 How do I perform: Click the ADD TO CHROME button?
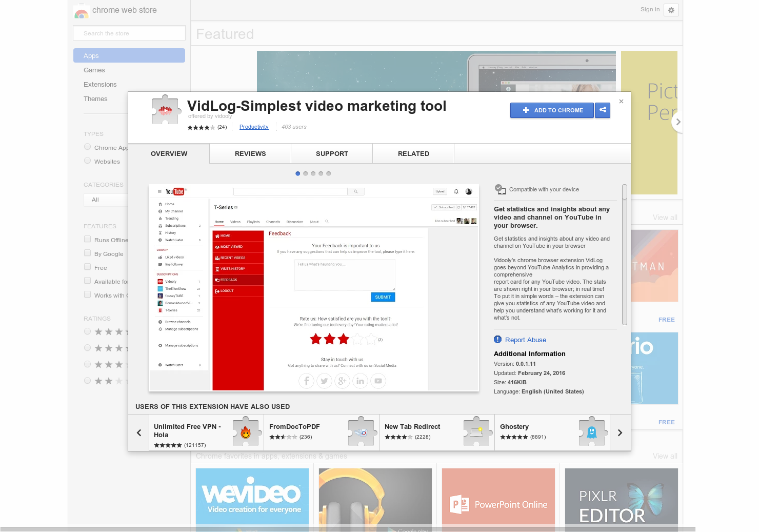[x=552, y=110]
